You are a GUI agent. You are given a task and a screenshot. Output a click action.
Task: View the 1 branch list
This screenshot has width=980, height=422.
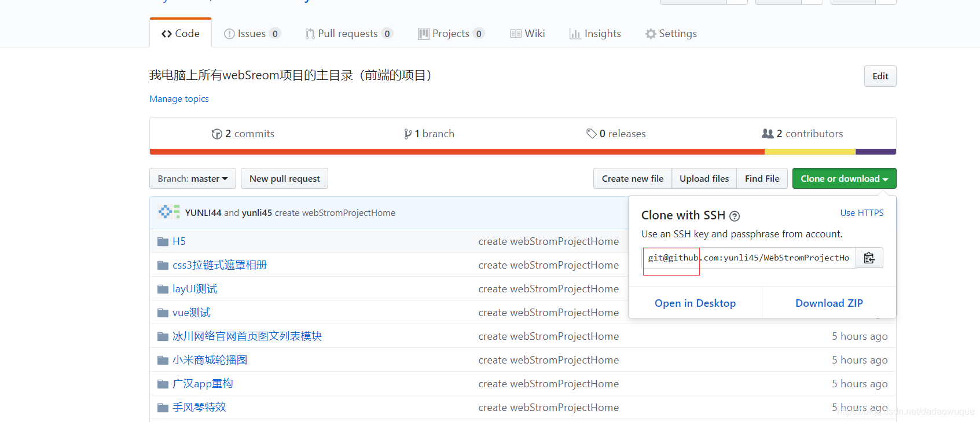(x=429, y=134)
